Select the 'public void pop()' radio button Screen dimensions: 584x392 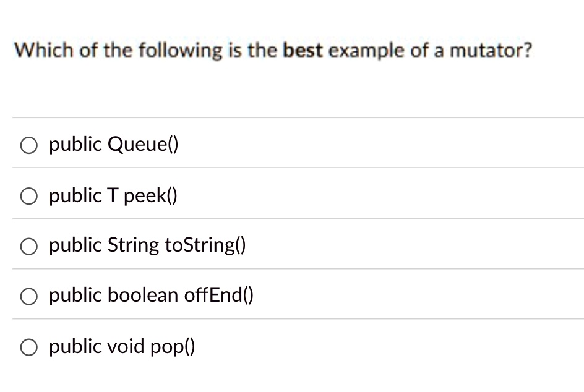point(28,347)
